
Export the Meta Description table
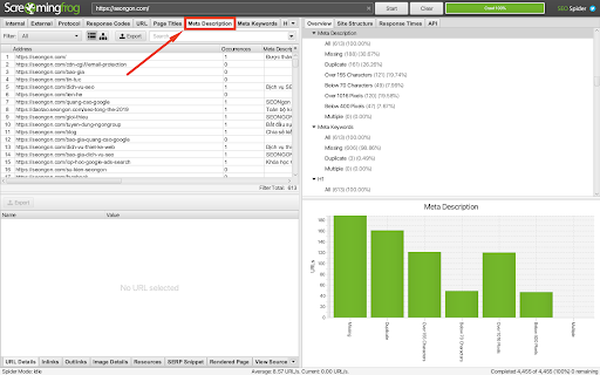[130, 36]
